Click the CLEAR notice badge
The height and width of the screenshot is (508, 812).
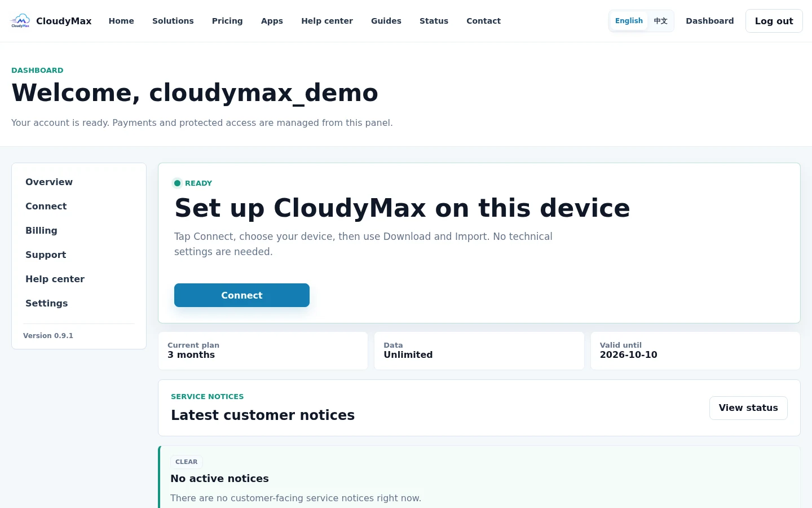click(187, 462)
